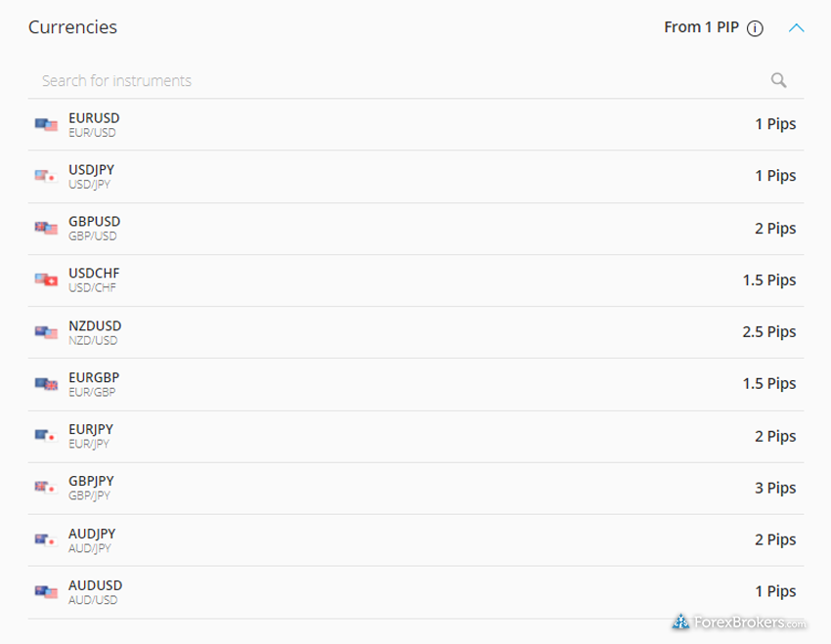Click the From 1 PIP label
The image size is (831, 644).
tap(701, 27)
